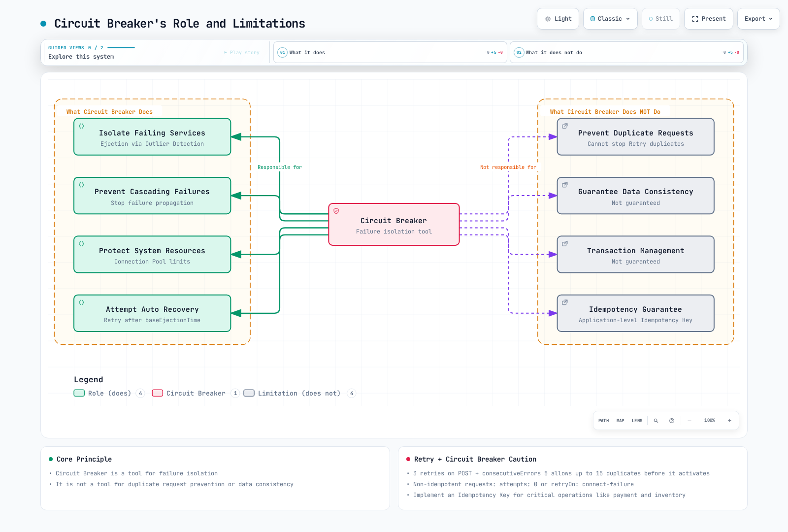Click the external link icon on Transaction Management
This screenshot has height=532, width=788.
coord(565,243)
